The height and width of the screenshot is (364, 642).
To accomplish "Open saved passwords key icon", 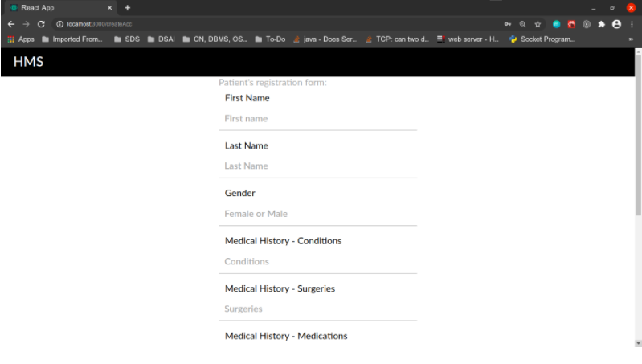I will (x=508, y=24).
